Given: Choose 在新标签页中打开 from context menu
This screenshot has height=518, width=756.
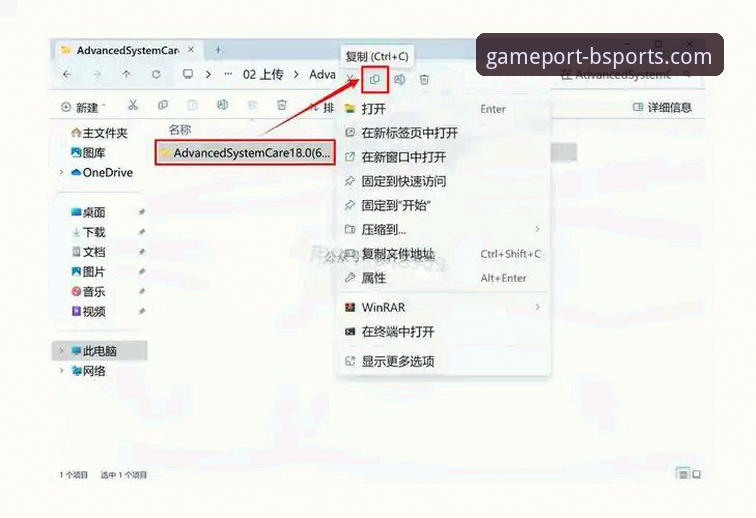Looking at the screenshot, I should point(444,133).
